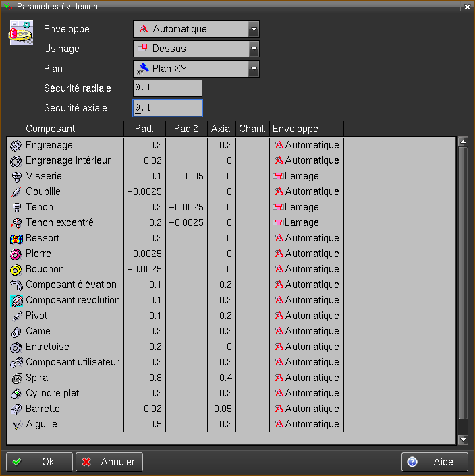This screenshot has width=475, height=476.
Task: Click the Bouchon component icon
Action: (x=16, y=270)
